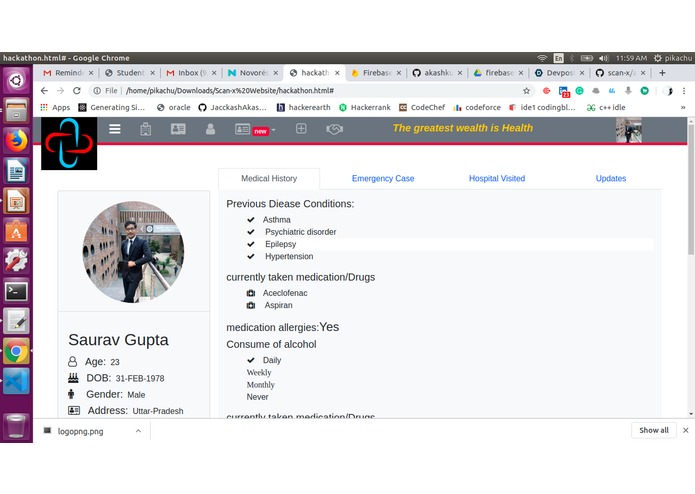Image resolution: width=695 pixels, height=494 pixels.
Task: Click the Scan-x logo image
Action: pyautogui.click(x=69, y=144)
